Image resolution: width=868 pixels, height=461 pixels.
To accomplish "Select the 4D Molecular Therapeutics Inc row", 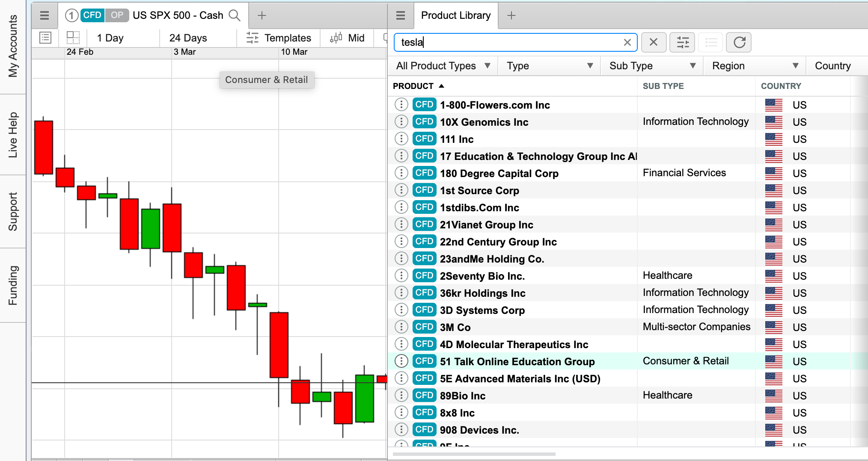I will (627, 344).
